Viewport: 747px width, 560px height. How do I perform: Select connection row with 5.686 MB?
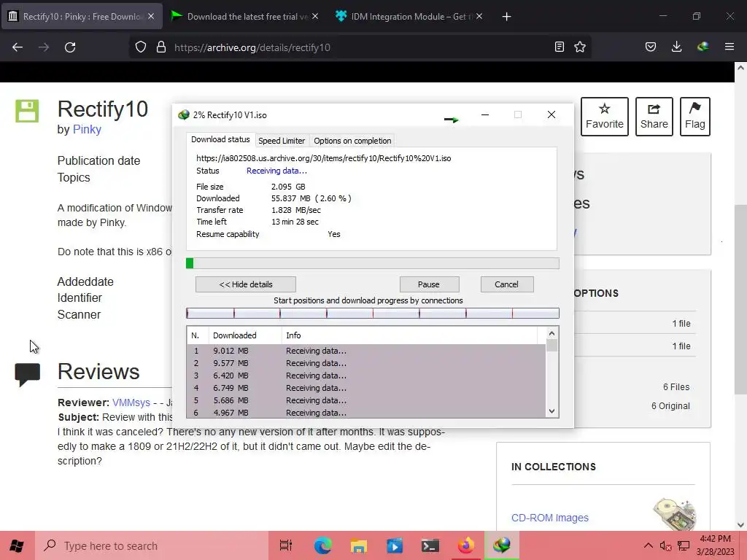click(x=366, y=400)
